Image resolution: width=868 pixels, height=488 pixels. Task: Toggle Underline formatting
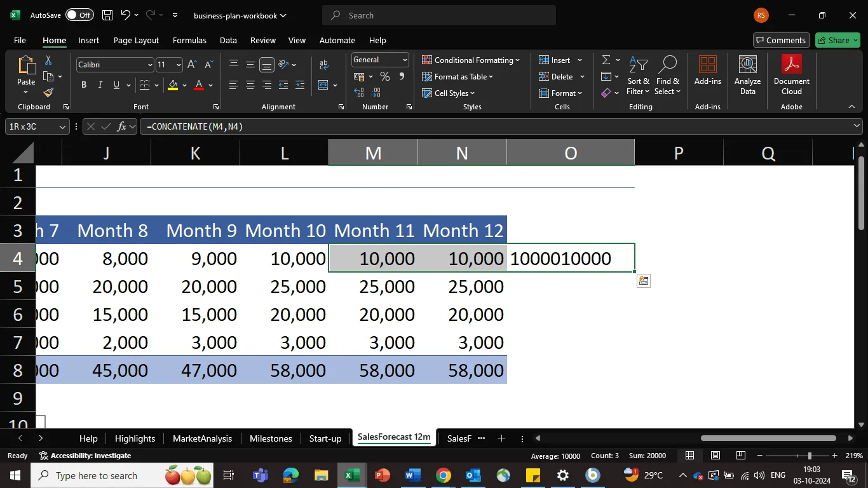pos(116,85)
